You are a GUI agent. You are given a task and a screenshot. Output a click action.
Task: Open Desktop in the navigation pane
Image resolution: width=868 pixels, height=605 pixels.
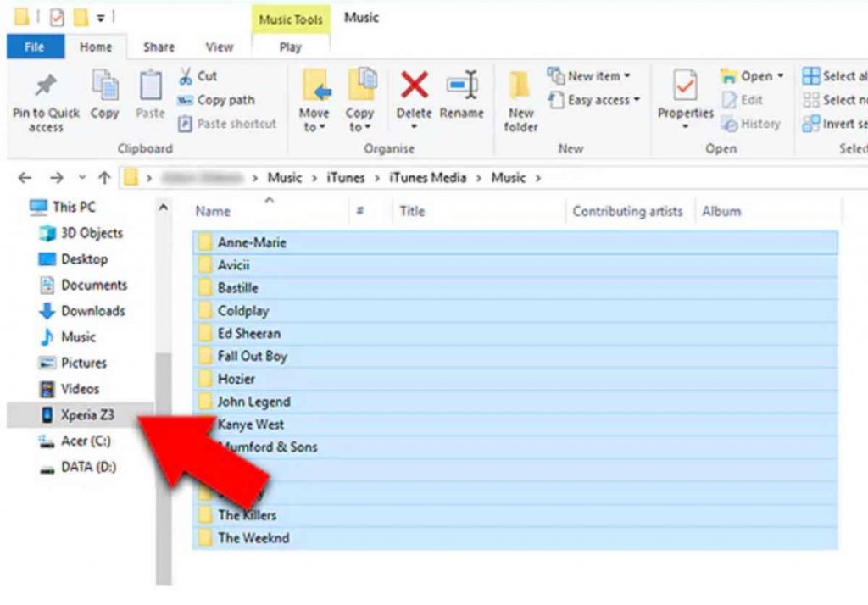(73, 259)
